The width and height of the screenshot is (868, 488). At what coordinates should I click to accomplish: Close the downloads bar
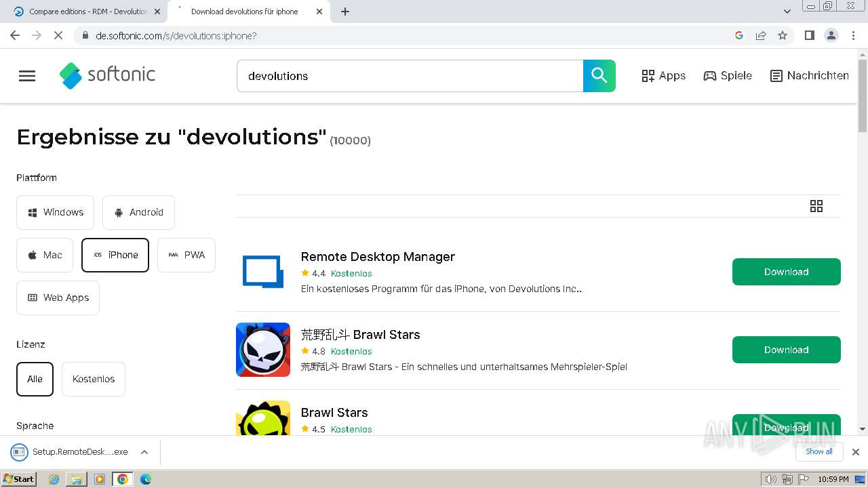856,452
